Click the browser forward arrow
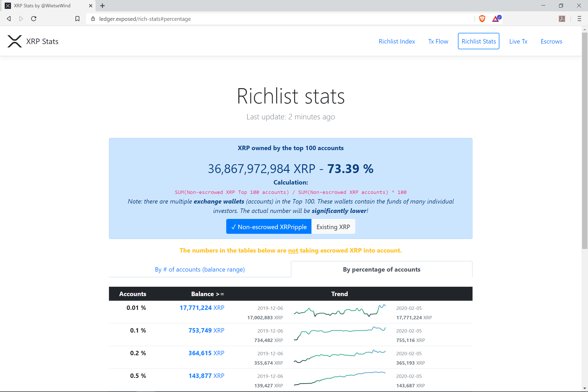Screen dimensions: 588x392 pos(21,19)
